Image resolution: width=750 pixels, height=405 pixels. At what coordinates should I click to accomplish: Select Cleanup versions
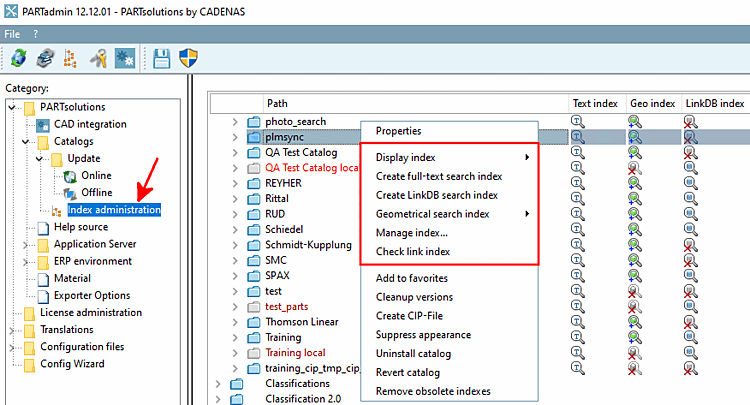pyautogui.click(x=414, y=297)
